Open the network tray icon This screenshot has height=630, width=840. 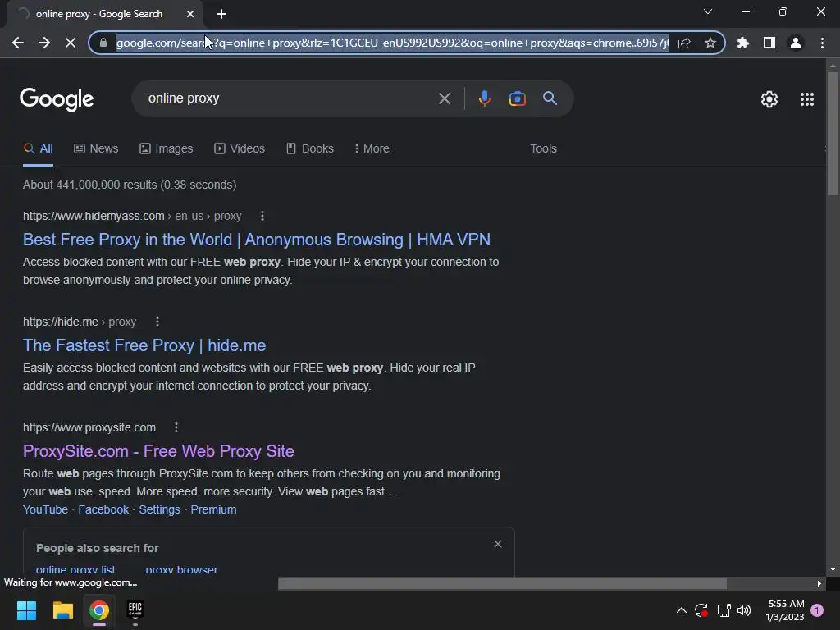coord(724,610)
